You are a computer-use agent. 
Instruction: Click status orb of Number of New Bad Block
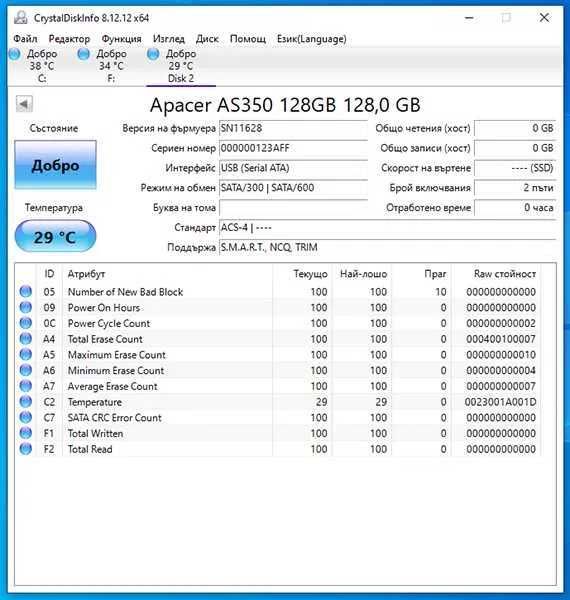tap(26, 292)
